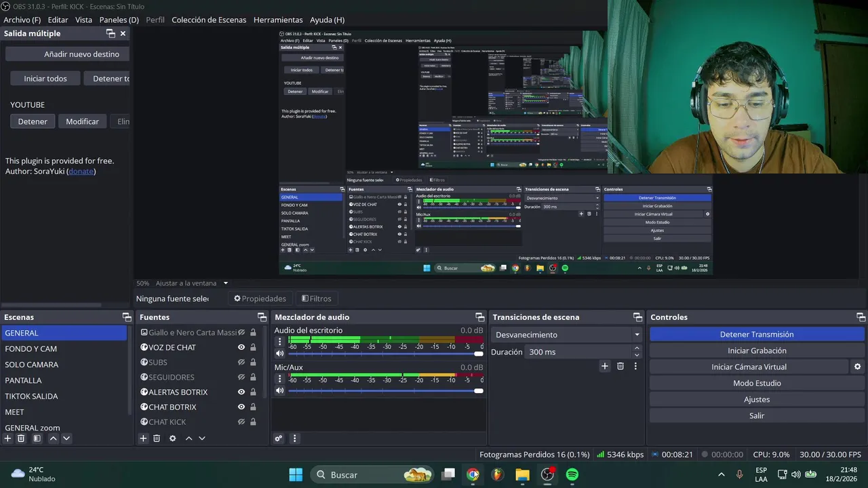Delete scene transition using trash icon
Screen dimensions: 868x488
point(620,366)
